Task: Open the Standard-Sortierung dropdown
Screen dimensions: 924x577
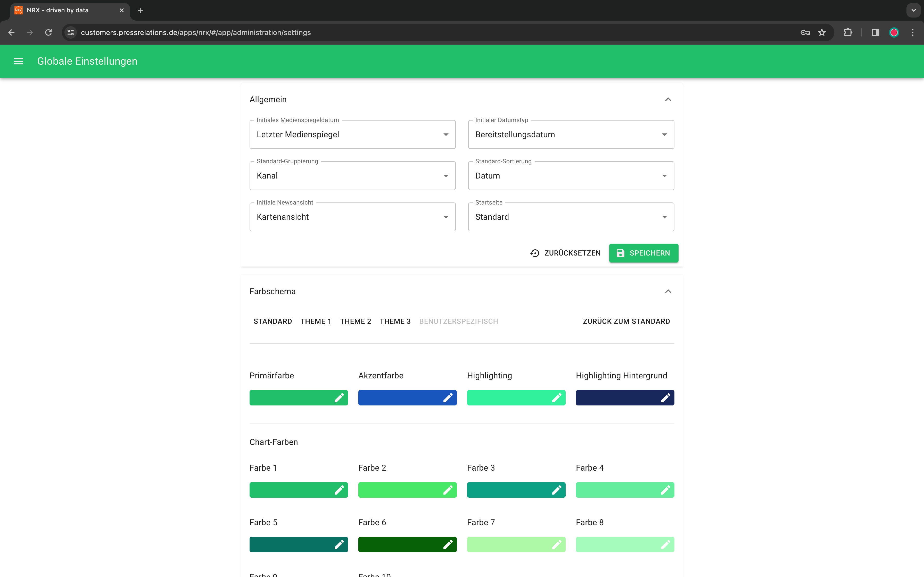Action: pyautogui.click(x=571, y=175)
